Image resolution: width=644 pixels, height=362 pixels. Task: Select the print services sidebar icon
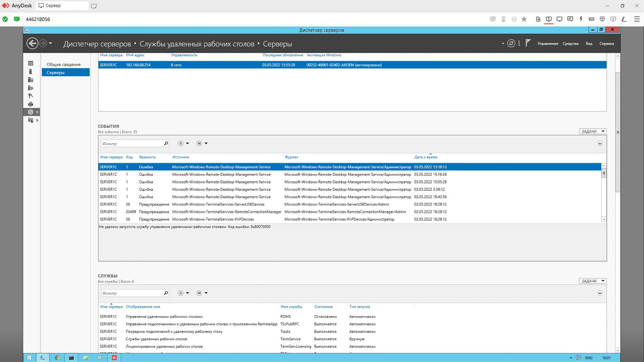pos(30,104)
